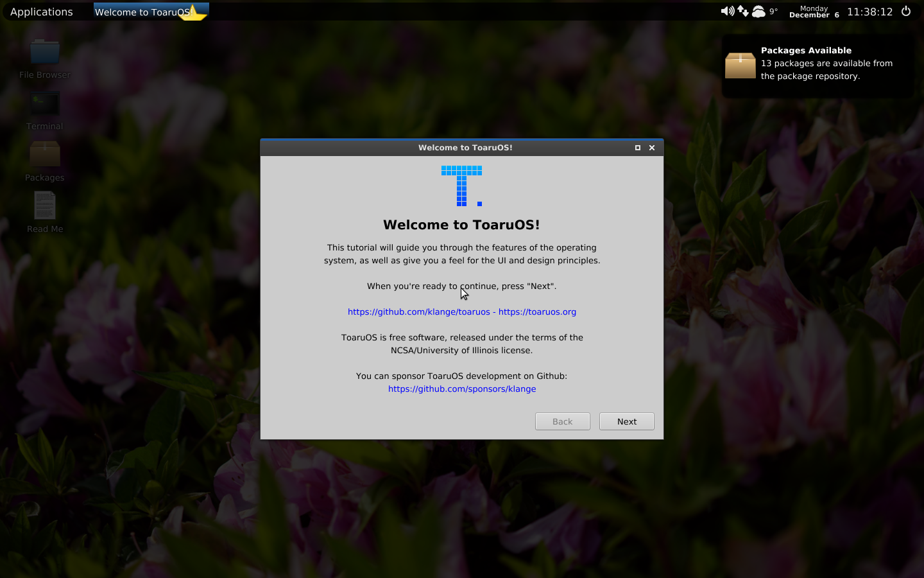Select the weather cloud icon in the tray
The width and height of the screenshot is (924, 578).
point(759,11)
